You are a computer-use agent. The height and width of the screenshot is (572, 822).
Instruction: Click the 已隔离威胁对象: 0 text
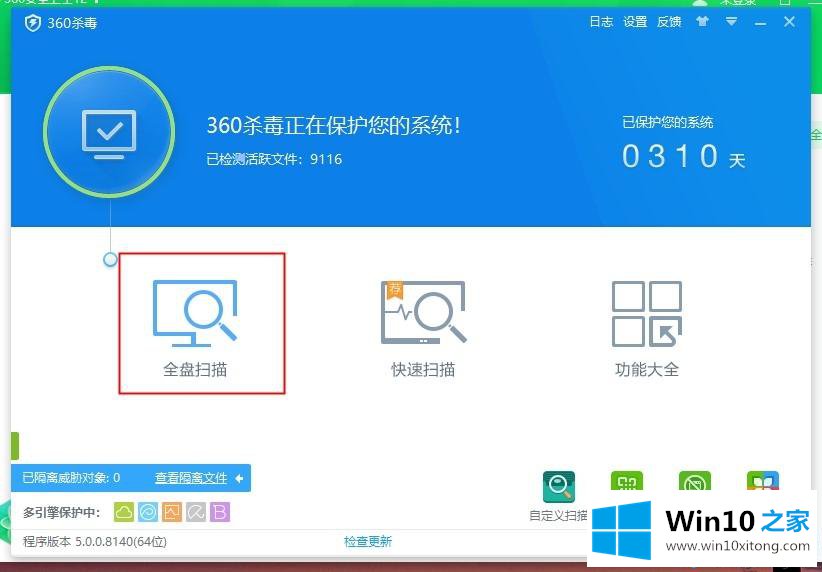click(x=71, y=478)
